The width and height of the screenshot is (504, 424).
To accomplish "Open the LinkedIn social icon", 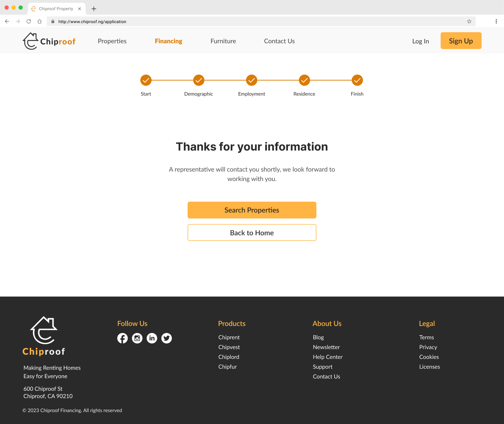I will [152, 338].
